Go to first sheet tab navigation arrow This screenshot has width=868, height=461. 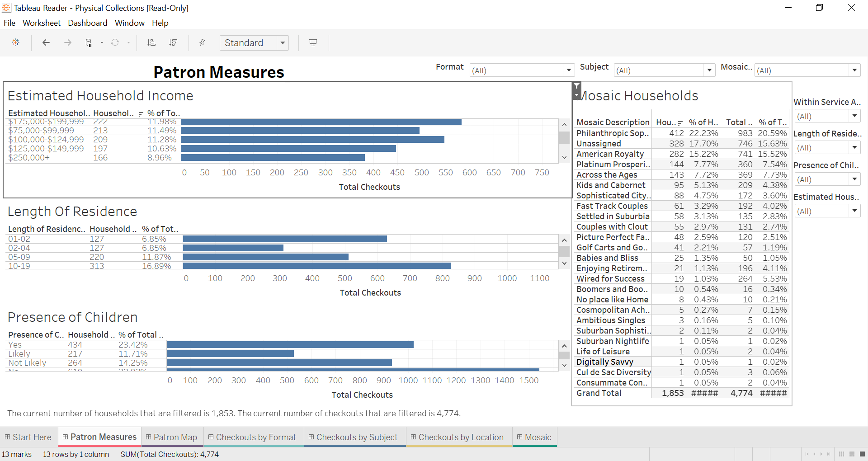point(807,454)
